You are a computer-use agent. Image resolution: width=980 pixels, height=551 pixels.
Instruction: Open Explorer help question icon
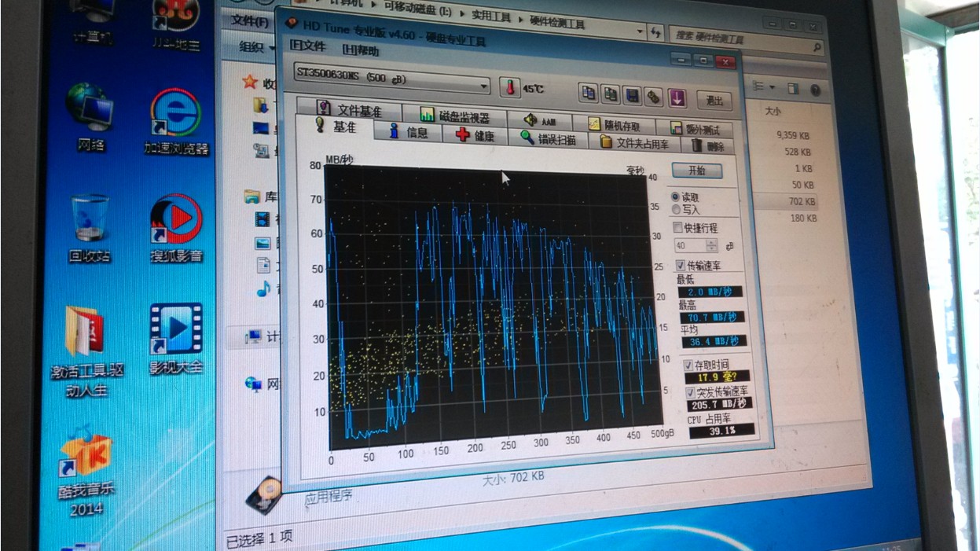point(815,90)
